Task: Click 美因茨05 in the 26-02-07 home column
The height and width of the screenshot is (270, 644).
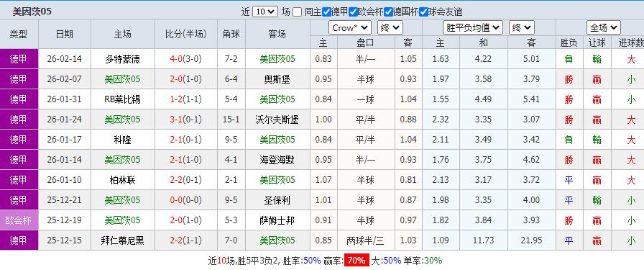Action: [122, 79]
